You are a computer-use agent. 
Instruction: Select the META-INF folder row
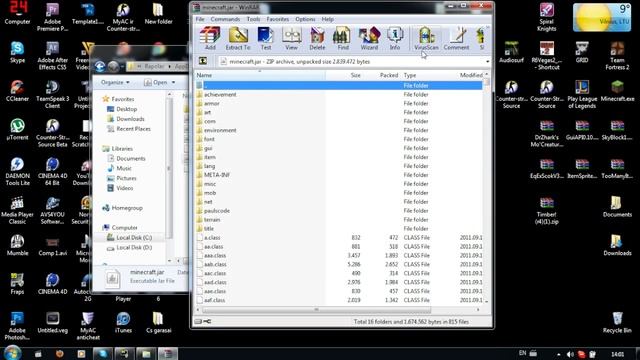coord(338,175)
